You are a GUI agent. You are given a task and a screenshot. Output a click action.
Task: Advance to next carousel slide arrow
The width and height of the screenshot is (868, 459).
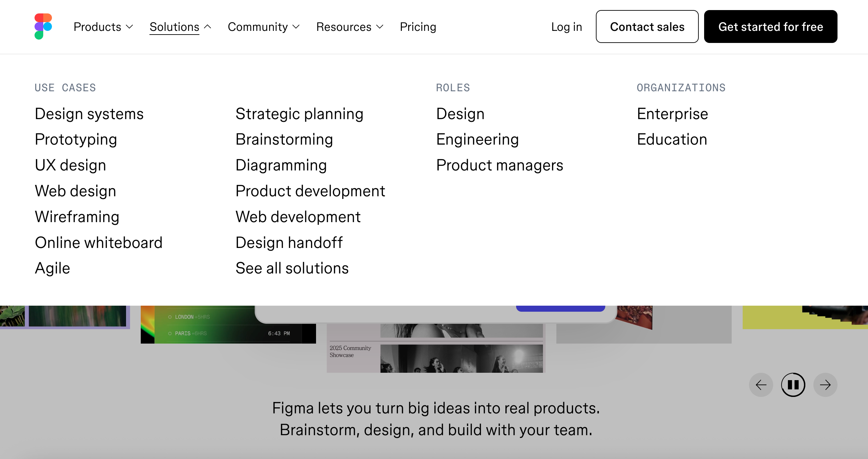coord(825,385)
